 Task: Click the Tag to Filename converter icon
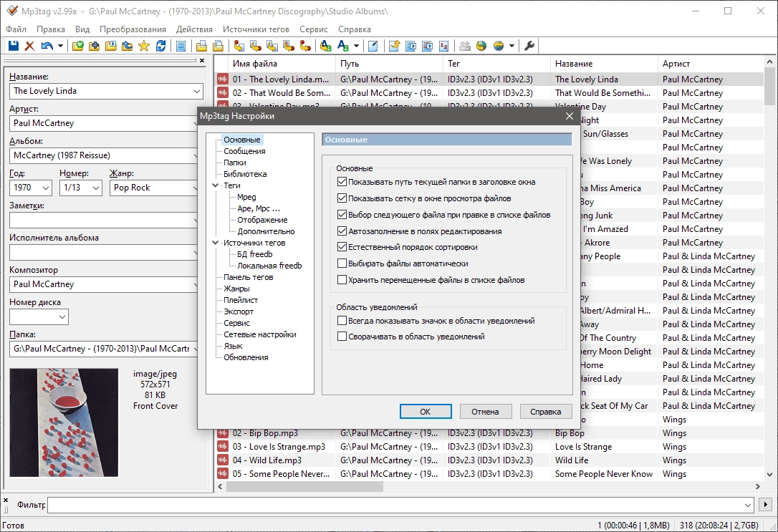pyautogui.click(x=239, y=46)
